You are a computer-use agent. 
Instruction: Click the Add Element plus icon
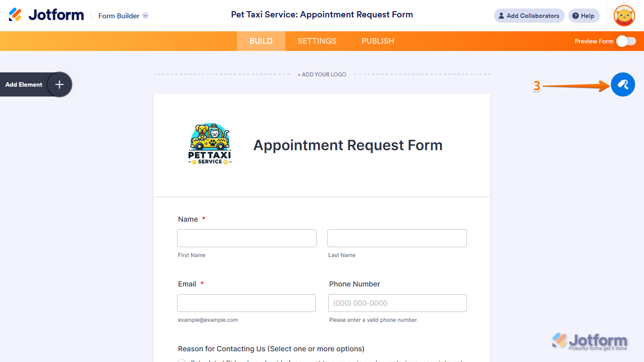(x=59, y=84)
